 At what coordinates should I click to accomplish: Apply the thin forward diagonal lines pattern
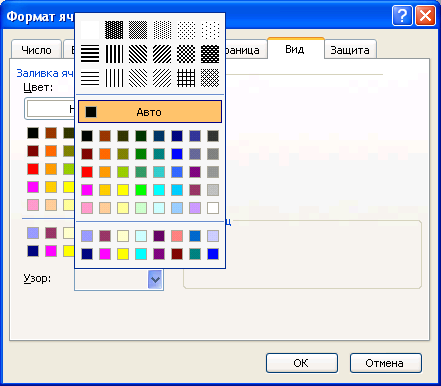[x=162, y=78]
